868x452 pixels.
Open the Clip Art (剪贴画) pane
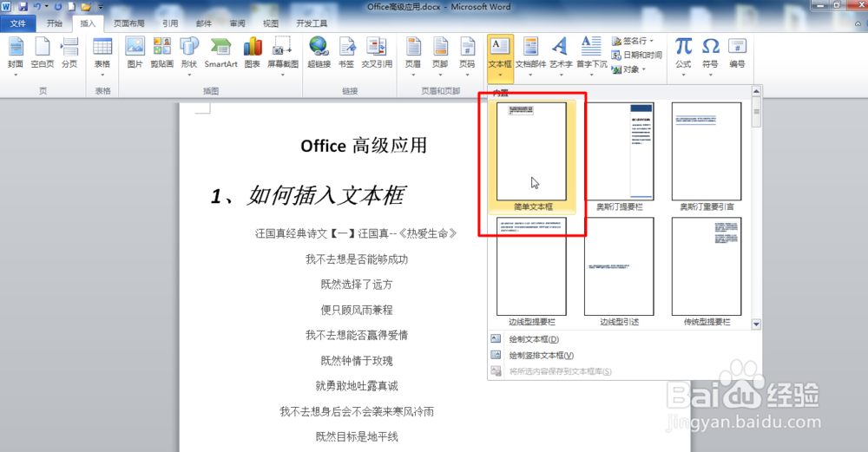click(161, 54)
